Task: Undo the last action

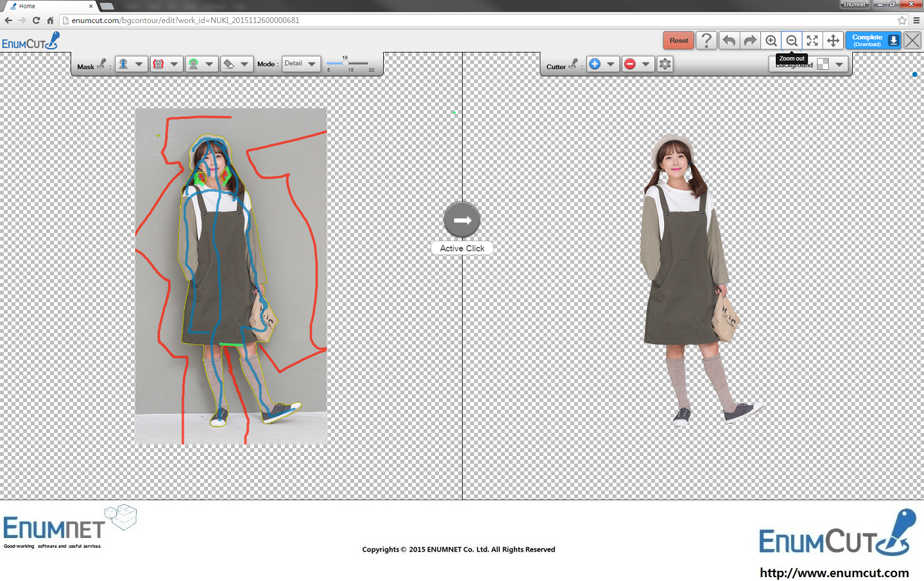Action: tap(729, 40)
